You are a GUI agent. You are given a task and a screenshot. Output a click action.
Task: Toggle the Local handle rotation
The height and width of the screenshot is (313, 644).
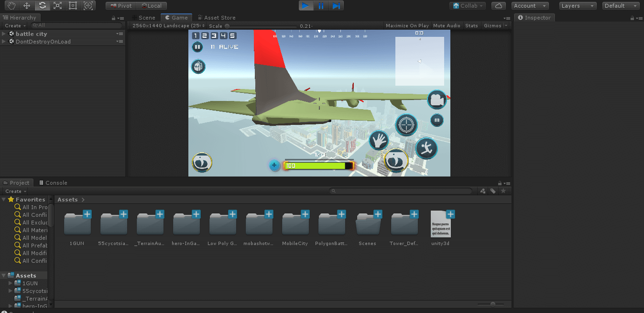pyautogui.click(x=152, y=6)
